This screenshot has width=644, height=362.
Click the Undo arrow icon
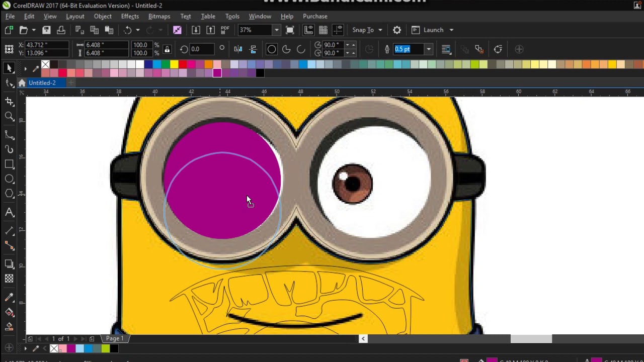(x=128, y=30)
